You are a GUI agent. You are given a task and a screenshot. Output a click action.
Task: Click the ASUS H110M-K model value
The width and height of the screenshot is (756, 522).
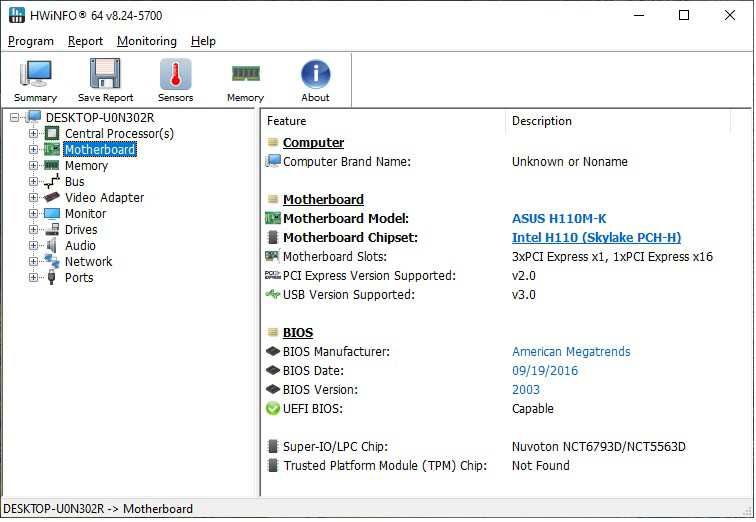559,218
